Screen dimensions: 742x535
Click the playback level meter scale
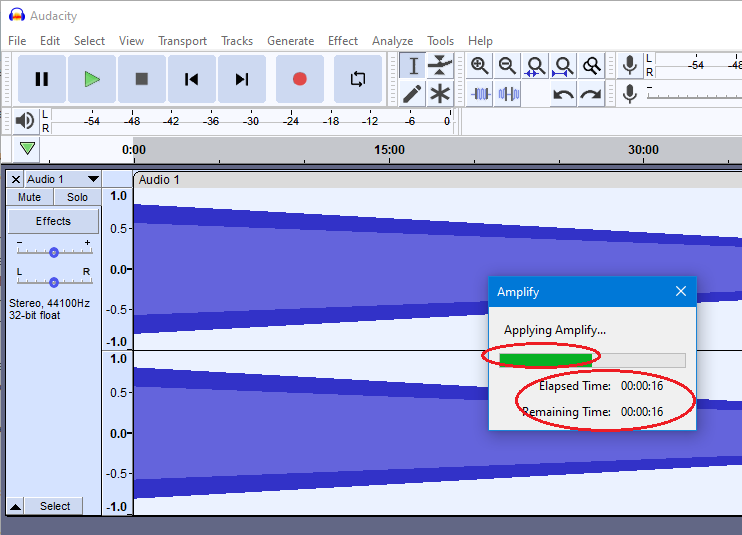251,121
